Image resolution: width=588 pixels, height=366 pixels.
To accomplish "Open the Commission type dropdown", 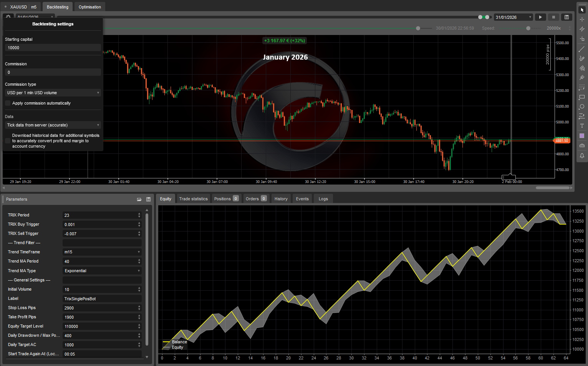I will pos(53,93).
